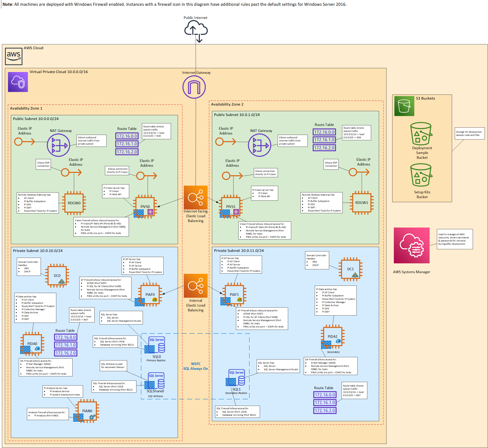This screenshot has width=488, height=448.
Task: Click the PIVS0 instance icon
Action: (x=145, y=206)
